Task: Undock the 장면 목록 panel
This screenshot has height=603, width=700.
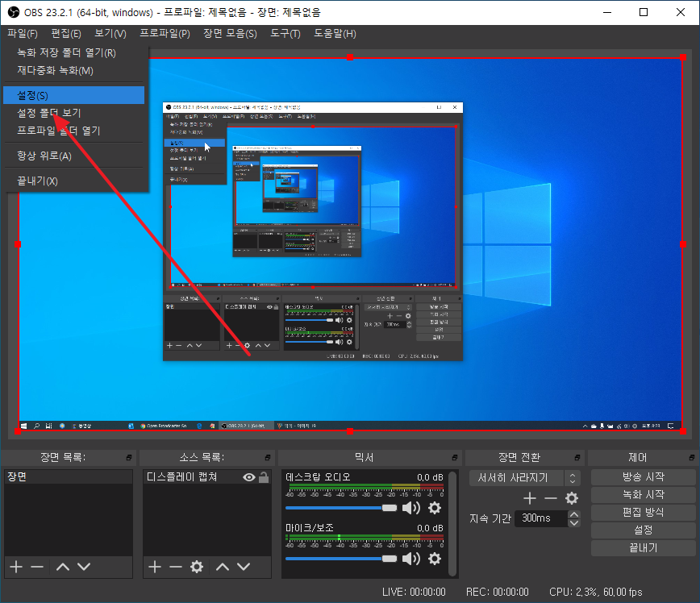Action: click(128, 458)
